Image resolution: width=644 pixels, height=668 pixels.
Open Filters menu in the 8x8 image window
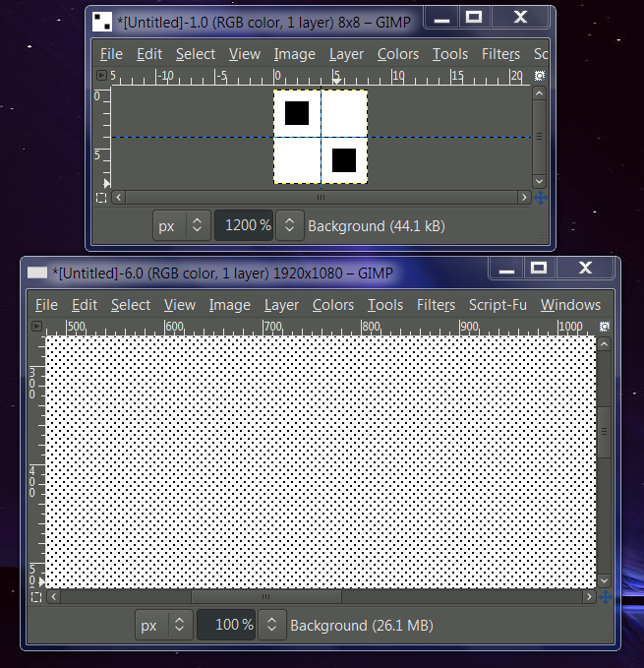(x=500, y=54)
